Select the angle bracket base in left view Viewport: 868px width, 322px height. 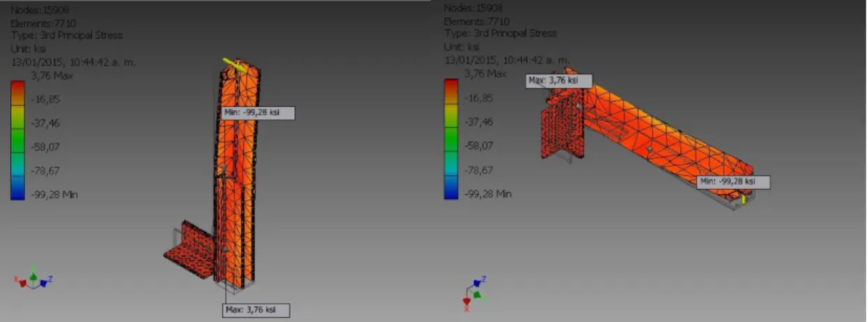(190, 249)
